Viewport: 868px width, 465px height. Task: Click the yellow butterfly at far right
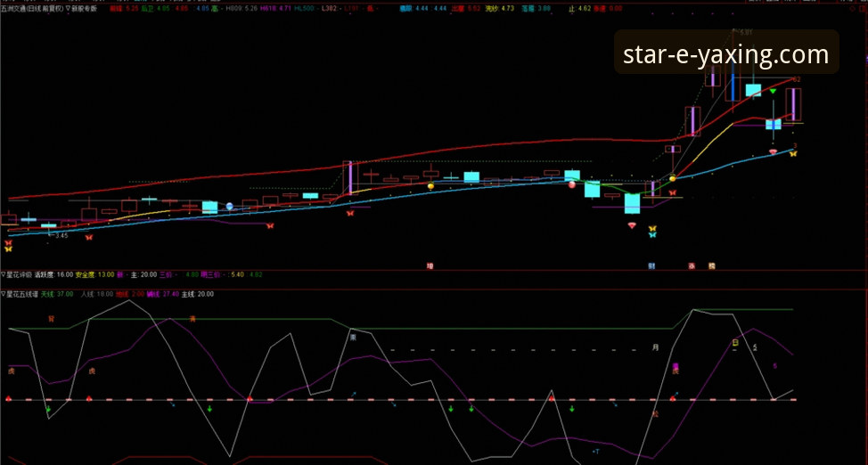792,154
